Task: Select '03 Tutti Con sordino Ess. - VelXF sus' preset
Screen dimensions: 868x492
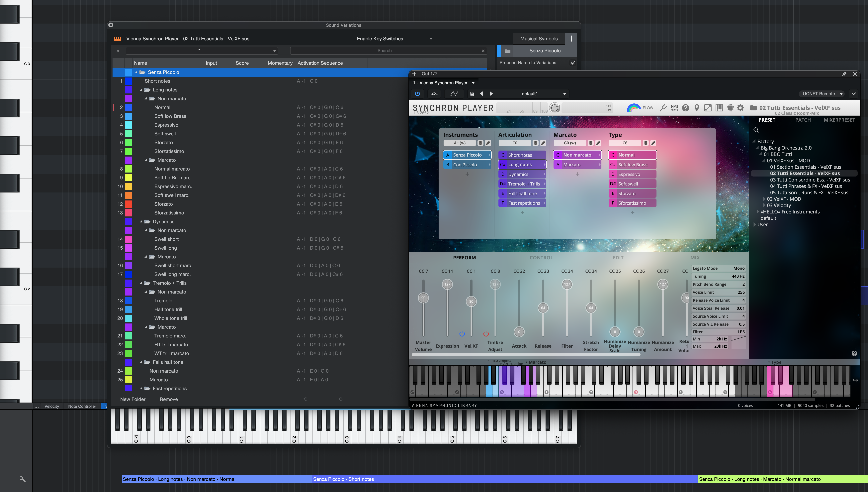Action: click(x=810, y=180)
